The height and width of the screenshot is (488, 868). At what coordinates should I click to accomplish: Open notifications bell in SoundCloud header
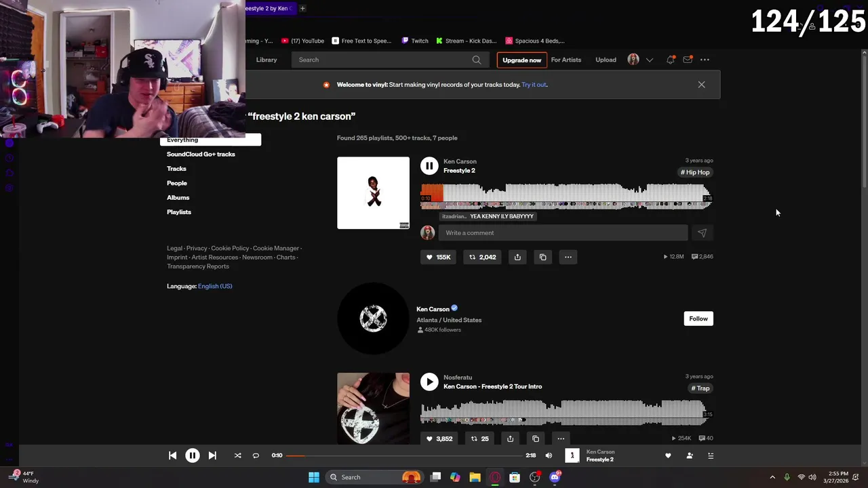click(671, 60)
